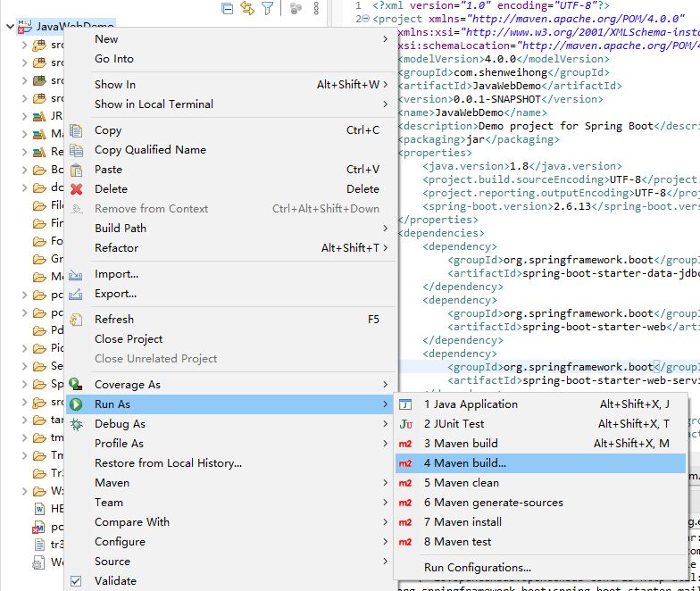Open Profile As submenu
This screenshot has width=700, height=591.
[x=230, y=444]
